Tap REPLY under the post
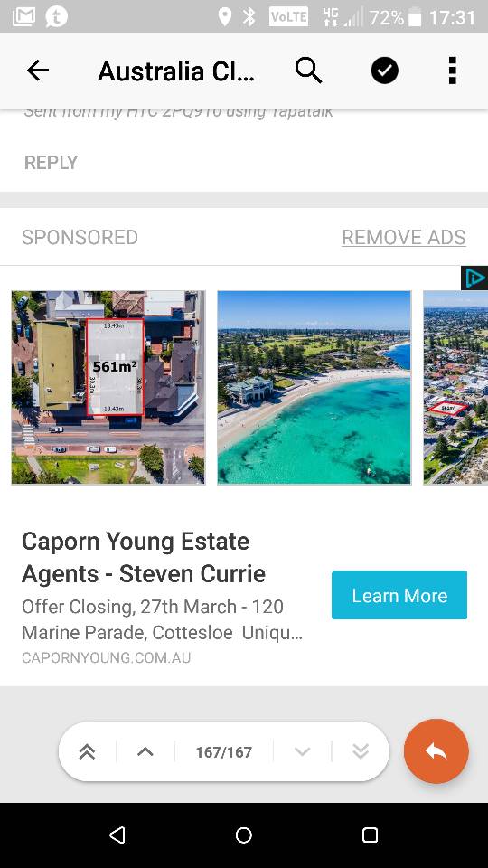The width and height of the screenshot is (488, 868). click(51, 163)
